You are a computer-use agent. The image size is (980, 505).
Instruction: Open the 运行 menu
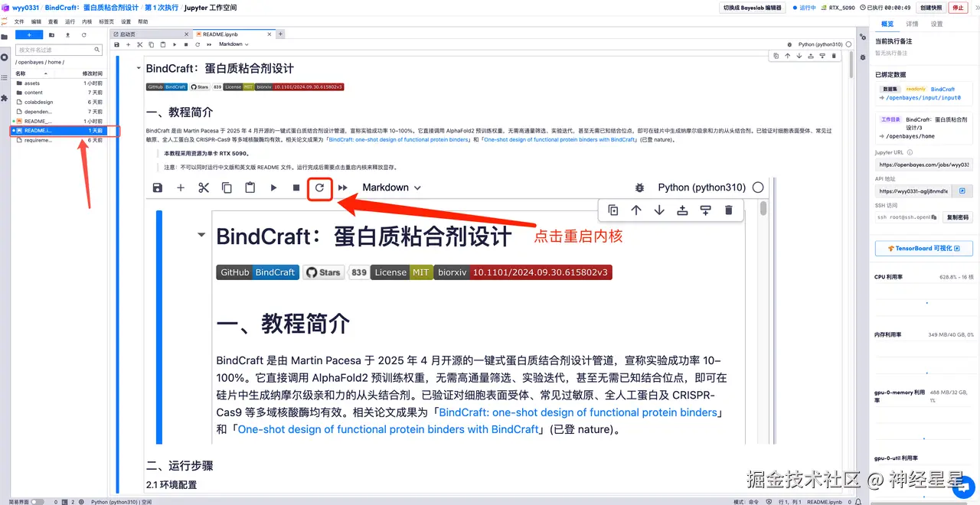pos(70,22)
